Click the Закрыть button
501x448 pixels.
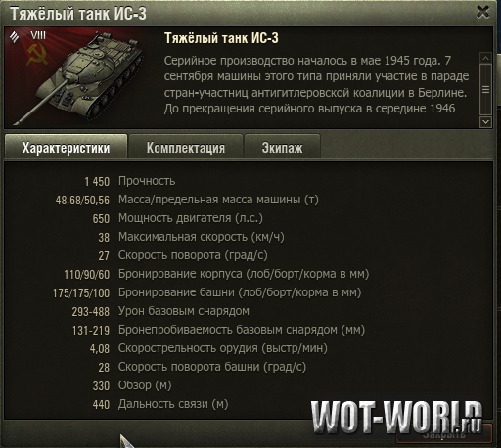(444, 433)
